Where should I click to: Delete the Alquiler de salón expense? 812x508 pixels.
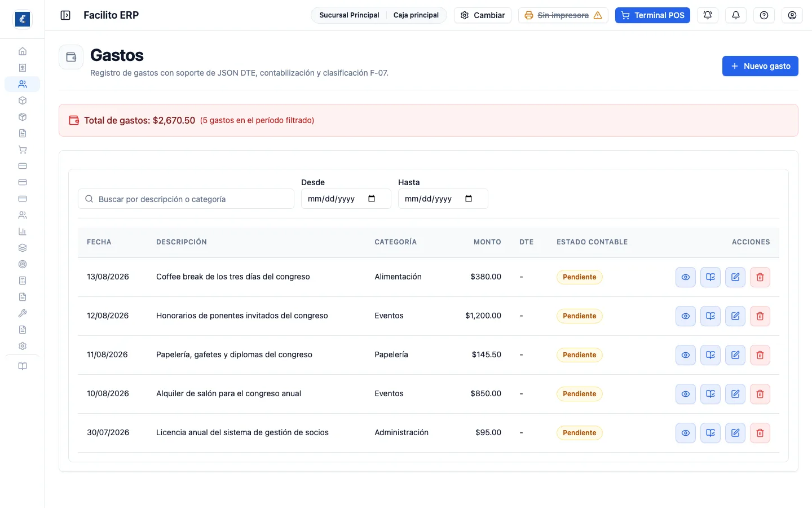[760, 394]
